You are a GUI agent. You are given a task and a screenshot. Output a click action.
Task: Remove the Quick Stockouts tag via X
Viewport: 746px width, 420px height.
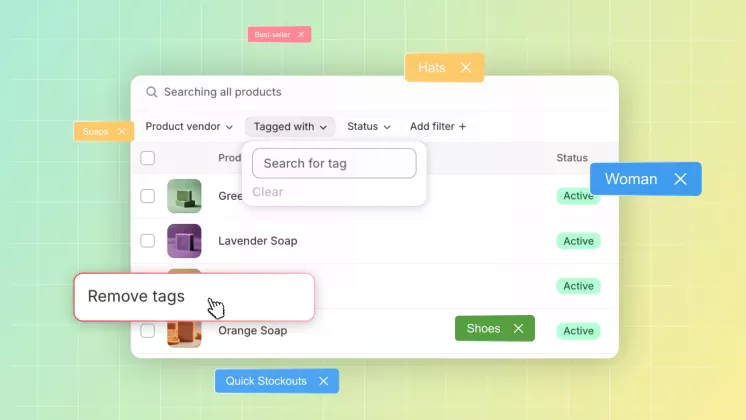[323, 381]
